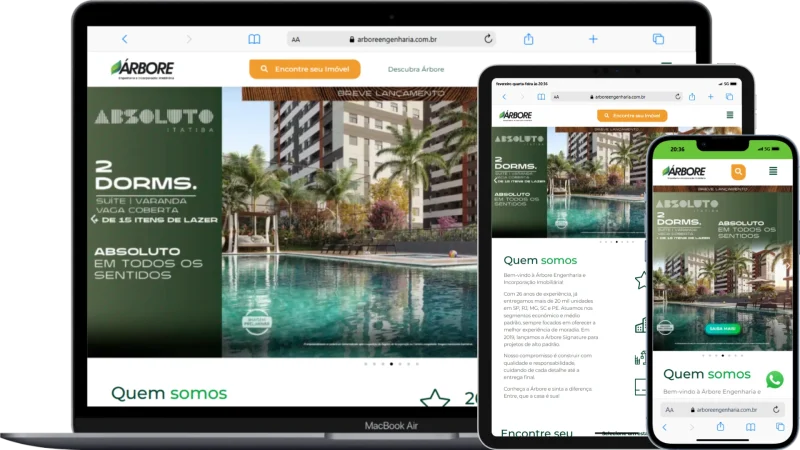Image resolution: width=800 pixels, height=450 pixels.
Task: Click the Árbore logo on the MacBook site
Action: click(142, 68)
